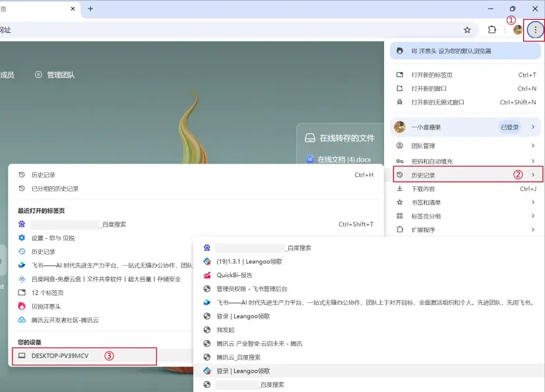Click the settings gear icon in recent tabs
This screenshot has width=545, height=392.
(22, 238)
